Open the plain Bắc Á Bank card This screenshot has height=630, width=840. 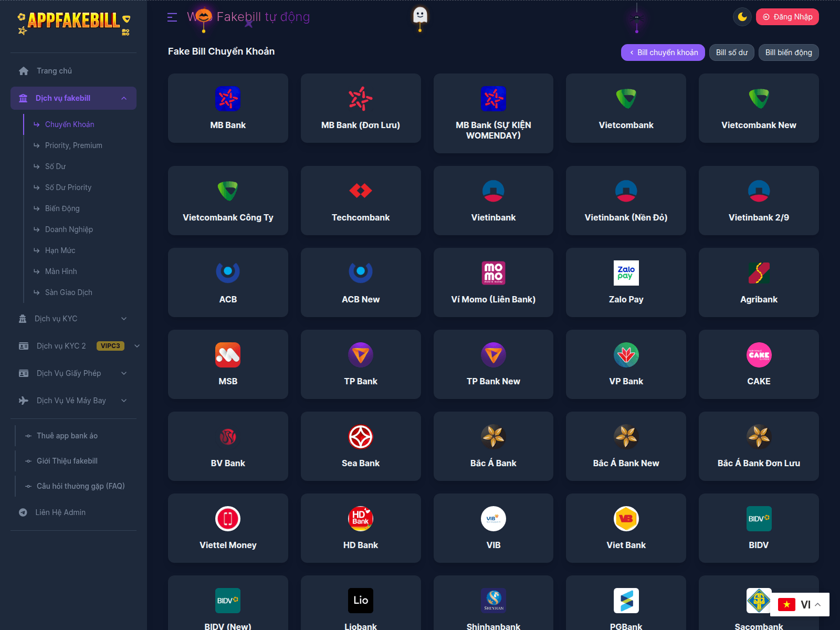(x=493, y=446)
